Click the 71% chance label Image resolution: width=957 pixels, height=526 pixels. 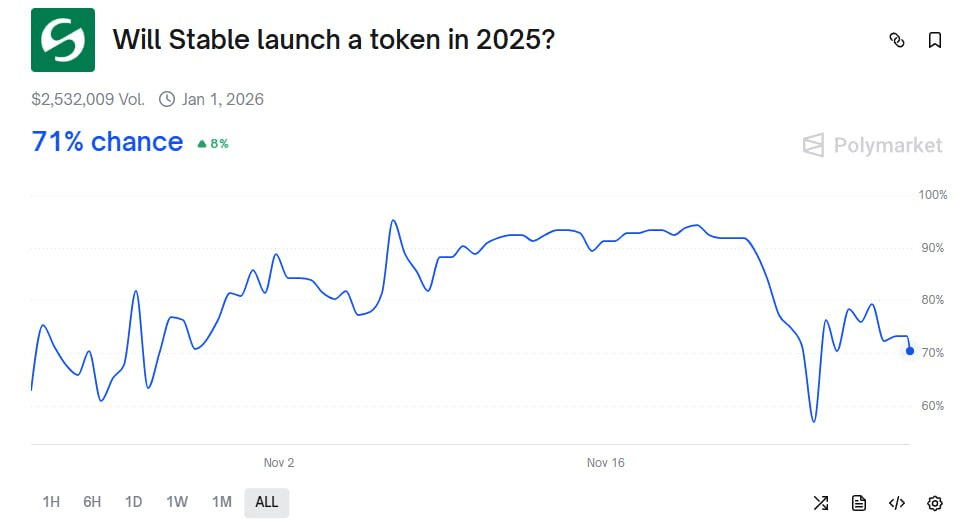(107, 142)
